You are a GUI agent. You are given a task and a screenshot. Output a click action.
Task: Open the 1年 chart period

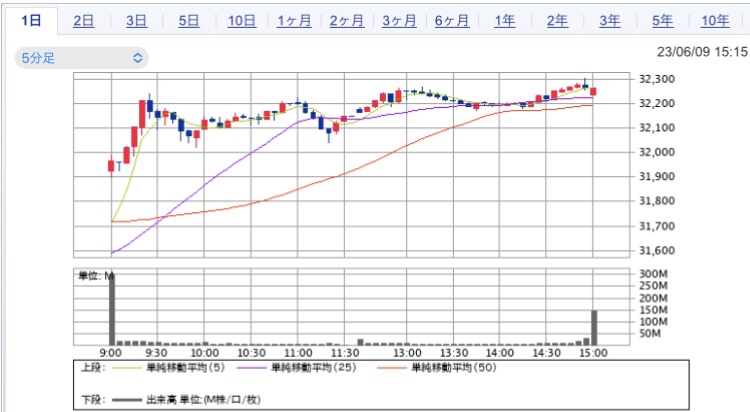pyautogui.click(x=505, y=21)
